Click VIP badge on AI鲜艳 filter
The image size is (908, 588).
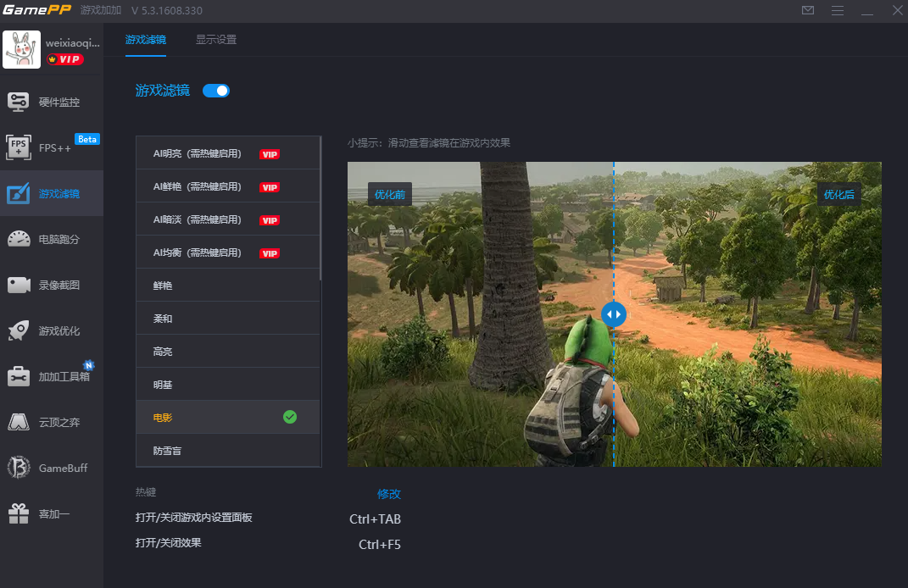(270, 187)
